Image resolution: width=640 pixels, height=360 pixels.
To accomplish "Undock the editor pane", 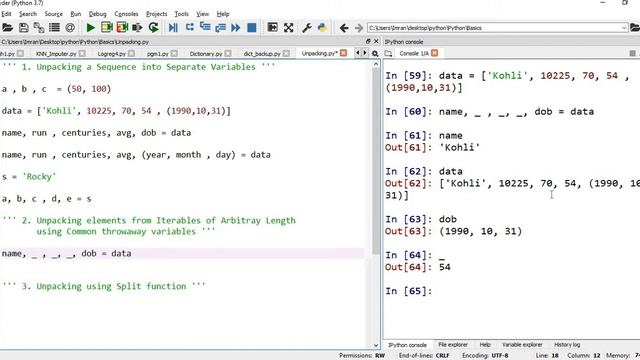I will click(368, 41).
